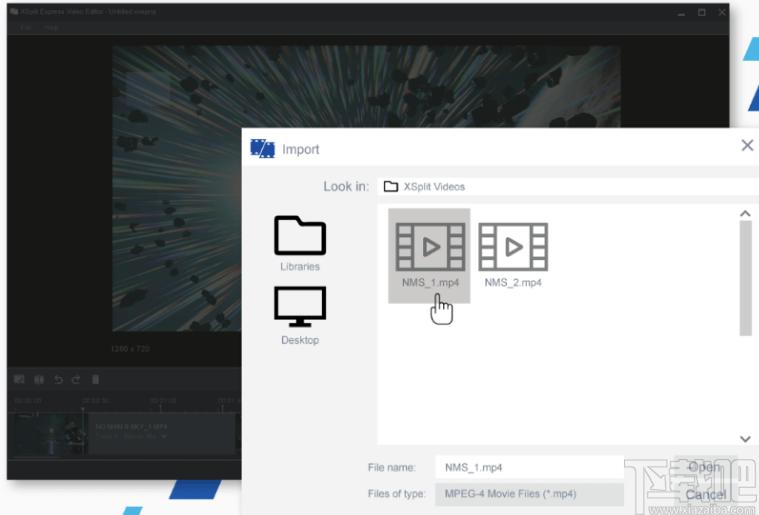Viewport: 759px width, 515px height.
Task: Select the video clip thumbnail on the timeline
Action: point(48,434)
